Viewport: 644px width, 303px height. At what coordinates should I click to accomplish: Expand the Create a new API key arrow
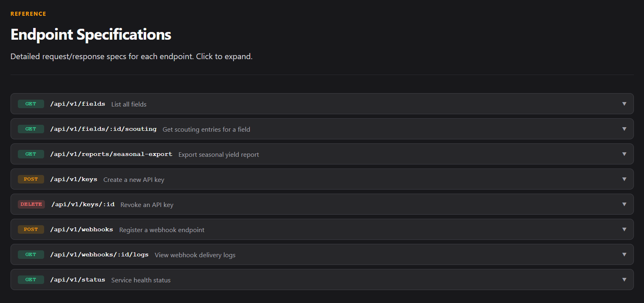point(624,179)
